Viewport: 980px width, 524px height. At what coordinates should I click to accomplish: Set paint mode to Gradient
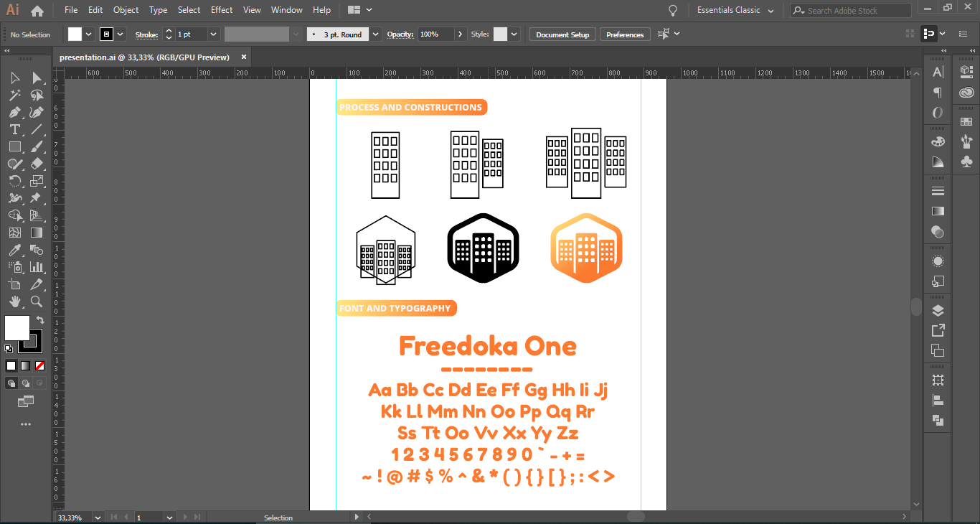click(26, 365)
